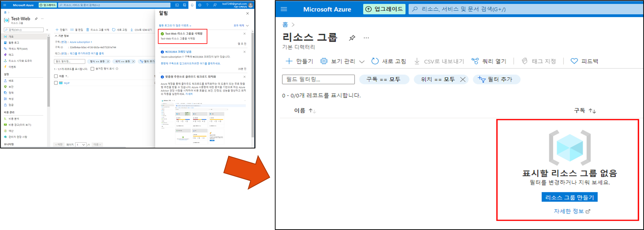Open the 구독 == 모두 filter pill
The width and height of the screenshot is (644, 230).
pos(384,79)
